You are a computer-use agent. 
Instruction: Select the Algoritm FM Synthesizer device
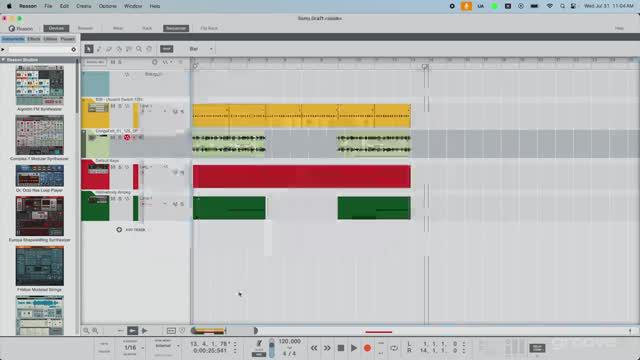(x=40, y=89)
